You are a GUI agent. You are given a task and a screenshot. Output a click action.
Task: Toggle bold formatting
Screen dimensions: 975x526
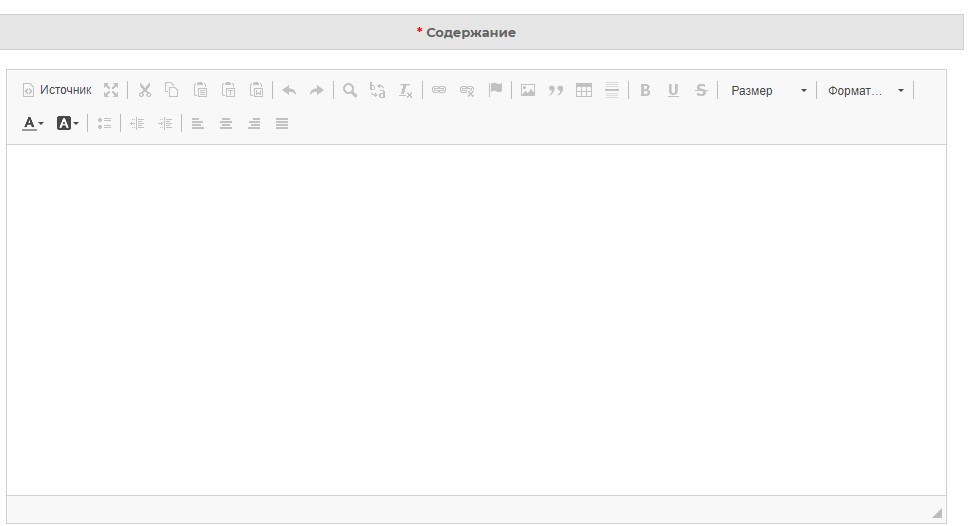[645, 90]
